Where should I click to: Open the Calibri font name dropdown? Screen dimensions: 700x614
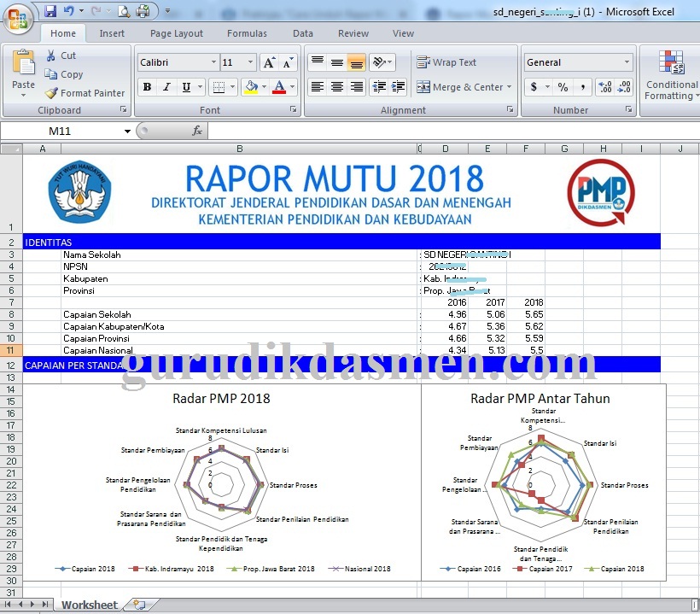[215, 61]
